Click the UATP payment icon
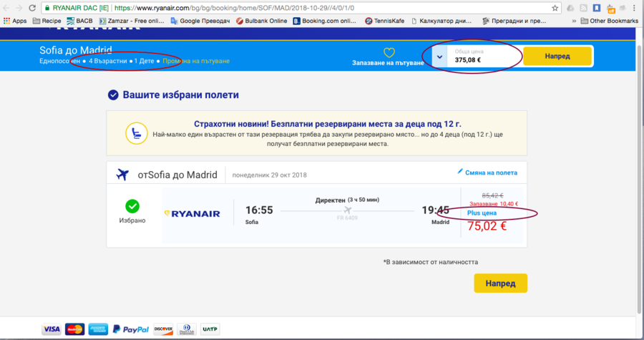Screen dimensions: 644x340 [x=210, y=329]
